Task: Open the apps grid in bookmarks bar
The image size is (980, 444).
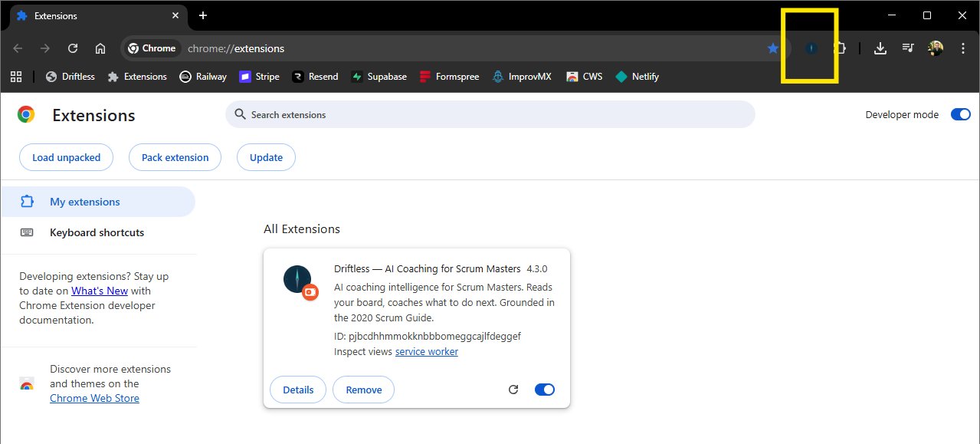Action: [x=16, y=77]
